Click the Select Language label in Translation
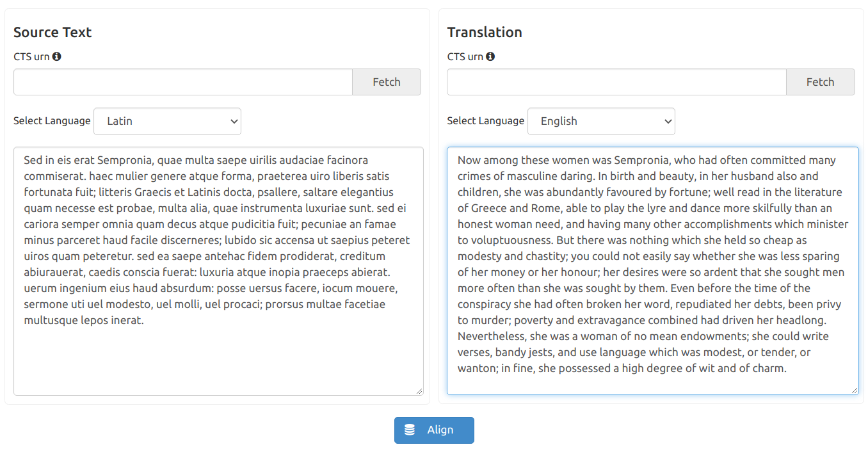This screenshot has height=454, width=868. (485, 121)
